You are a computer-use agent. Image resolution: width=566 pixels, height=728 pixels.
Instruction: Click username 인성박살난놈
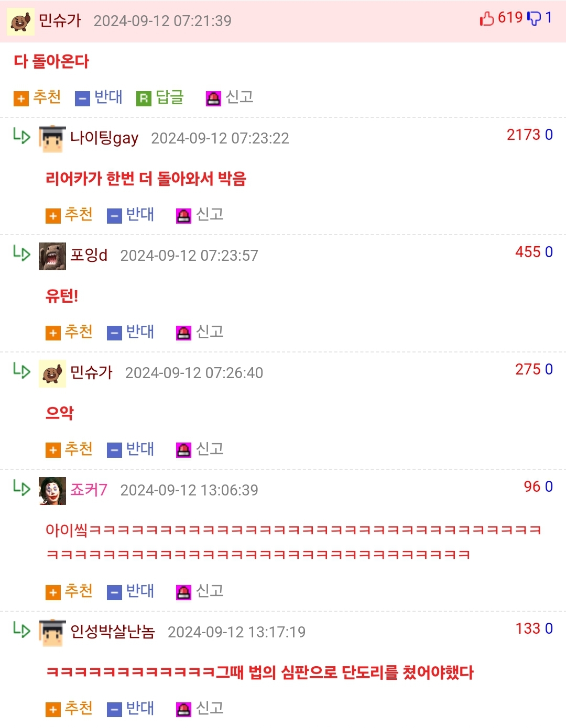point(113,632)
